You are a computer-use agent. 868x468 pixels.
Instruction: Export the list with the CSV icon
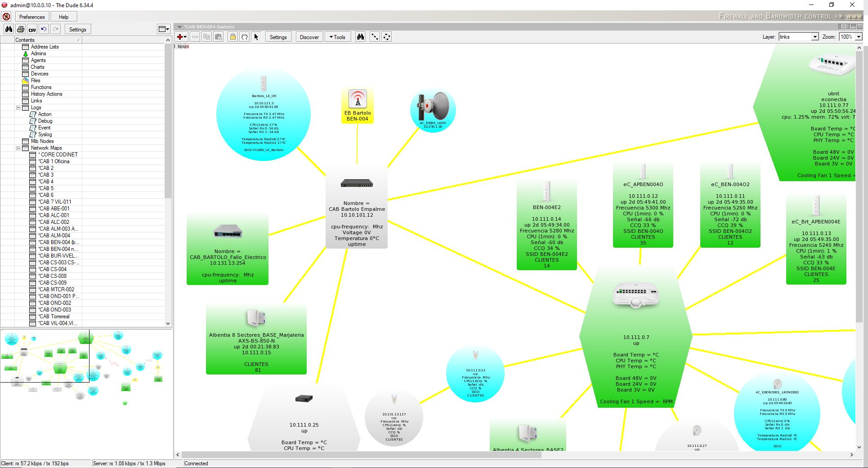pyautogui.click(x=32, y=29)
